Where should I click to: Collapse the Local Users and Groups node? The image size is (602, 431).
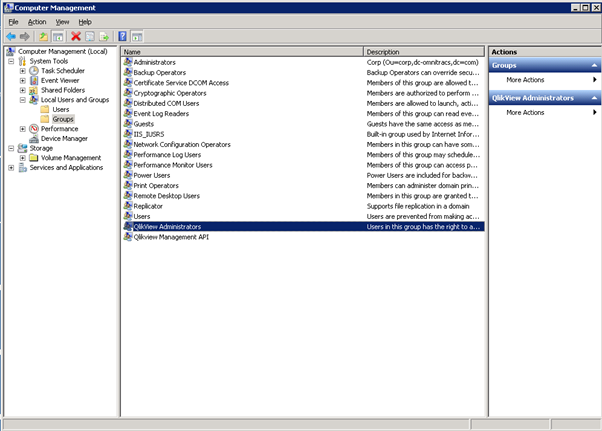tap(23, 100)
